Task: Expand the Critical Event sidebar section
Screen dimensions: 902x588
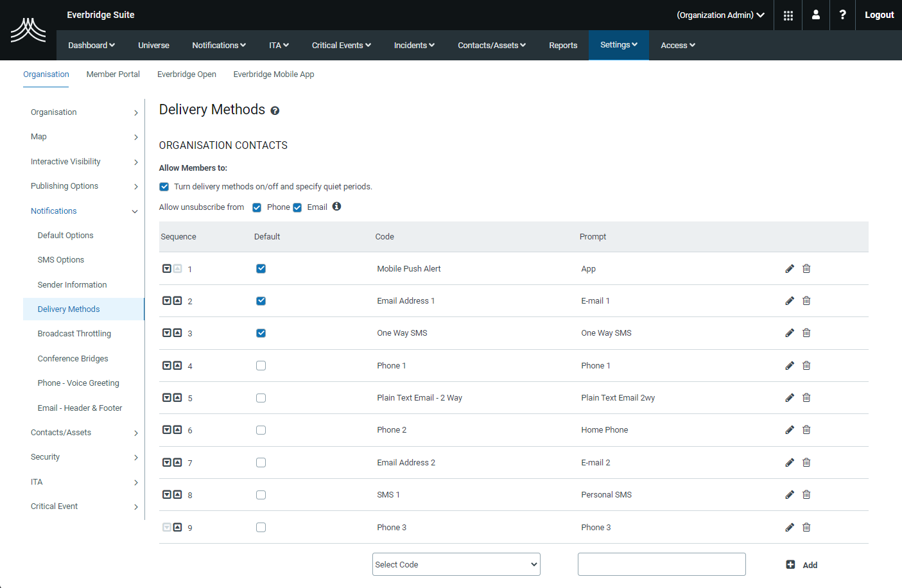Action: coord(84,506)
